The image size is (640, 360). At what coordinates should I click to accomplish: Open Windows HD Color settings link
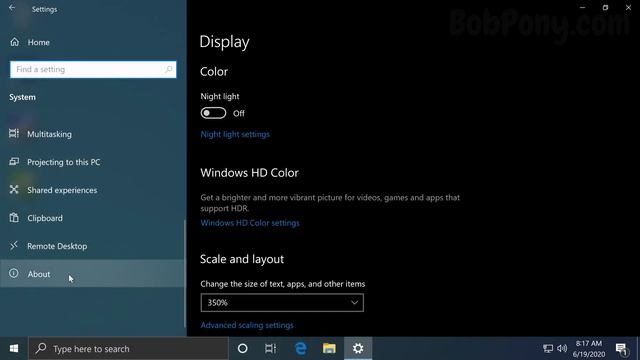coord(250,223)
